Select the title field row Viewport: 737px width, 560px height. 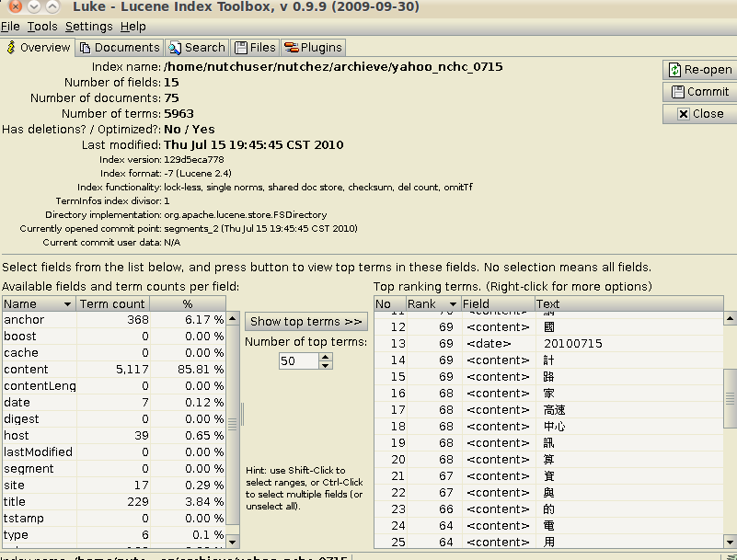(114, 502)
